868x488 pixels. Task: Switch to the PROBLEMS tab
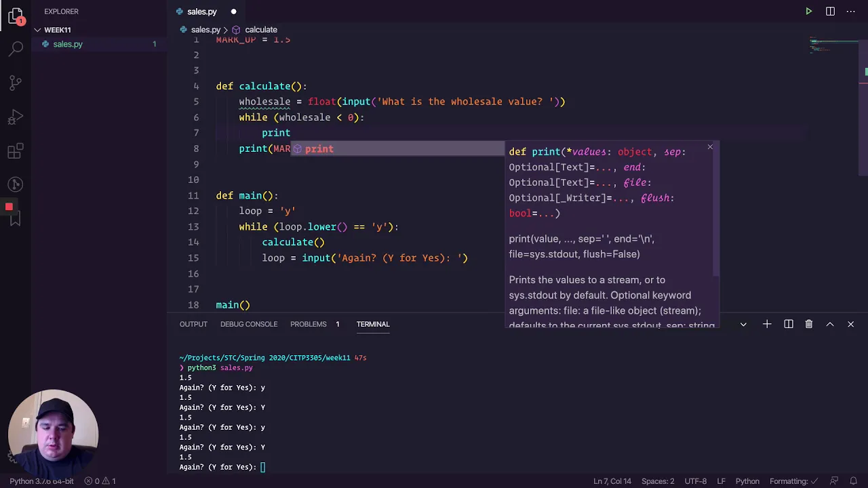(309, 324)
